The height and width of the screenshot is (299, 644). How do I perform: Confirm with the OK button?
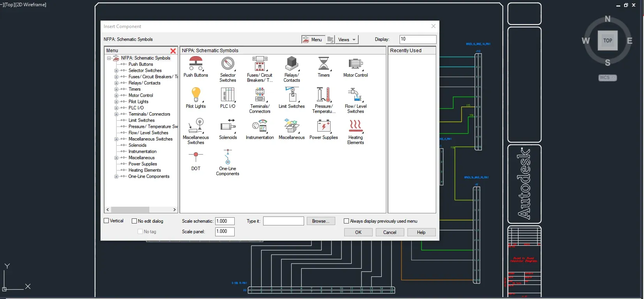tap(358, 232)
